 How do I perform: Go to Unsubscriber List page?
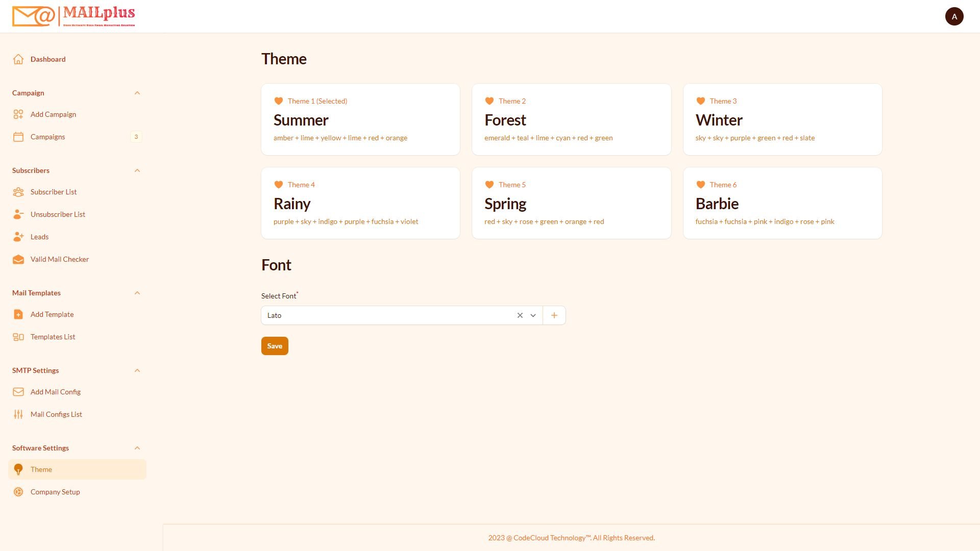(58, 214)
